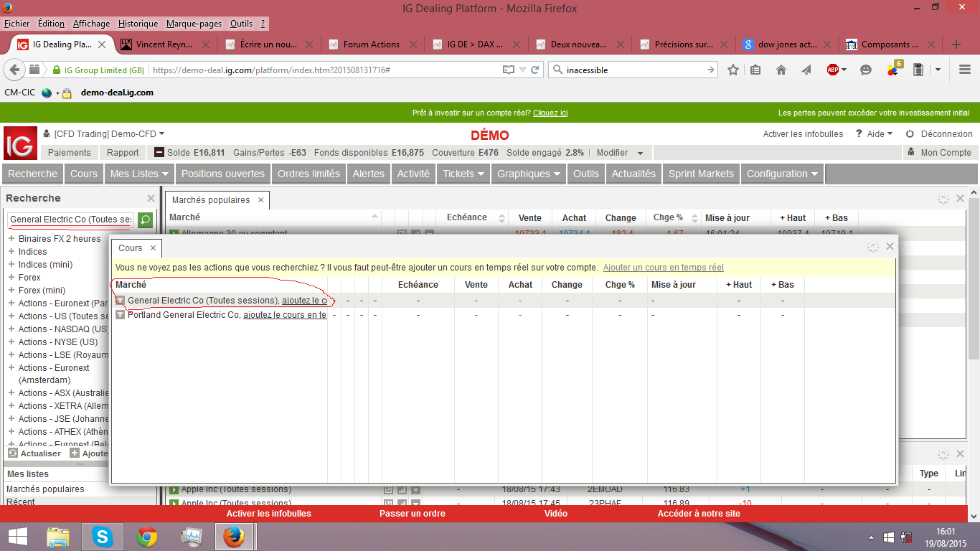Open the Ordres limités menu

[308, 174]
